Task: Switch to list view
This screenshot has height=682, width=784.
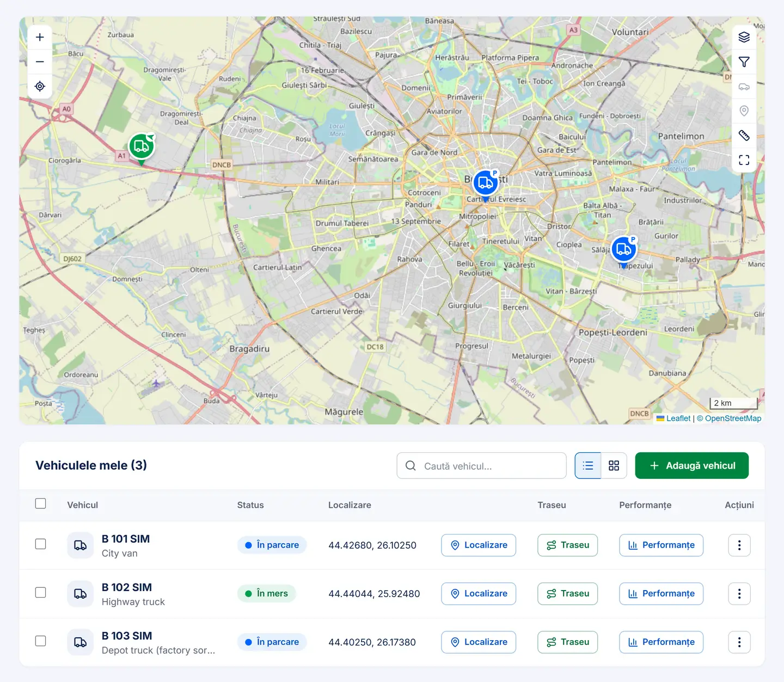Action: click(x=588, y=466)
